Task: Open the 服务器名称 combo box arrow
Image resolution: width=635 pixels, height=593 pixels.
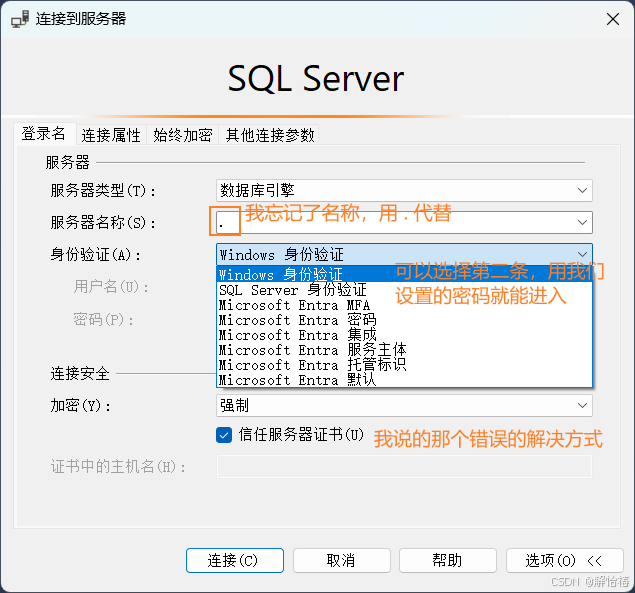Action: 582,222
